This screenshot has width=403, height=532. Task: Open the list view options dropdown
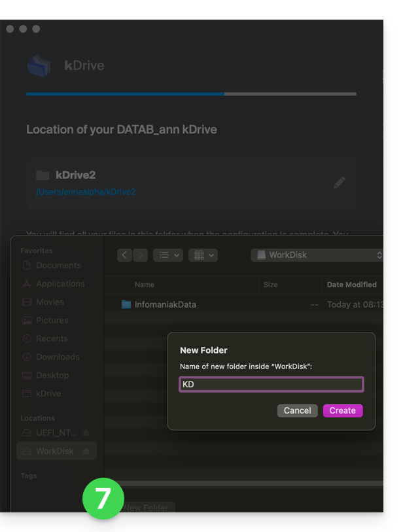[167, 255]
